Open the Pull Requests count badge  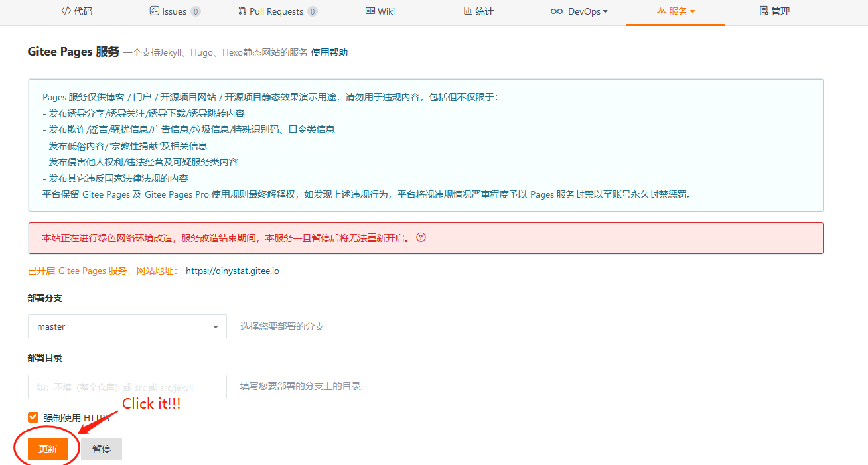pos(313,11)
